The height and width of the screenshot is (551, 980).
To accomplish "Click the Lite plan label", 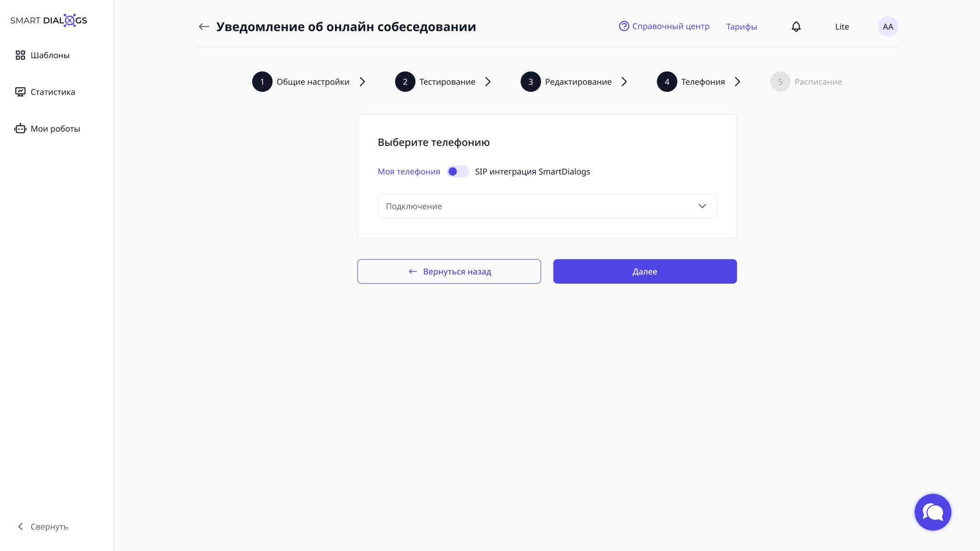I will point(842,27).
